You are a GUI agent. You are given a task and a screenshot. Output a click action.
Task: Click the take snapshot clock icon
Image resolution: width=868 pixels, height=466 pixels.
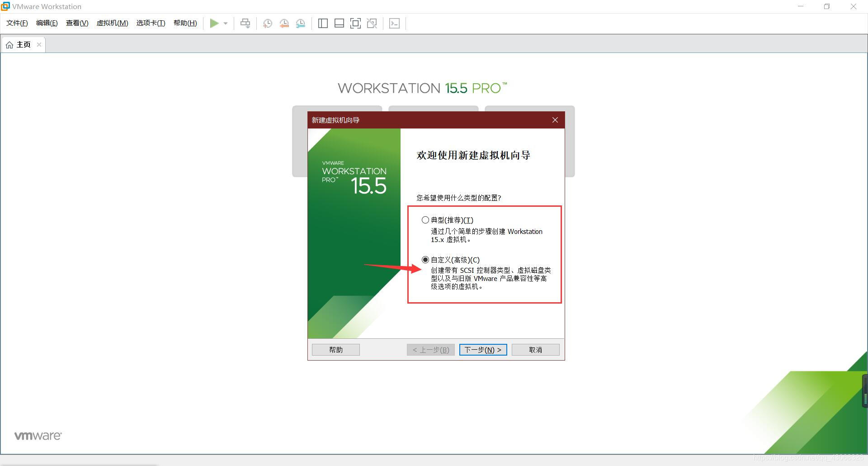(268, 24)
